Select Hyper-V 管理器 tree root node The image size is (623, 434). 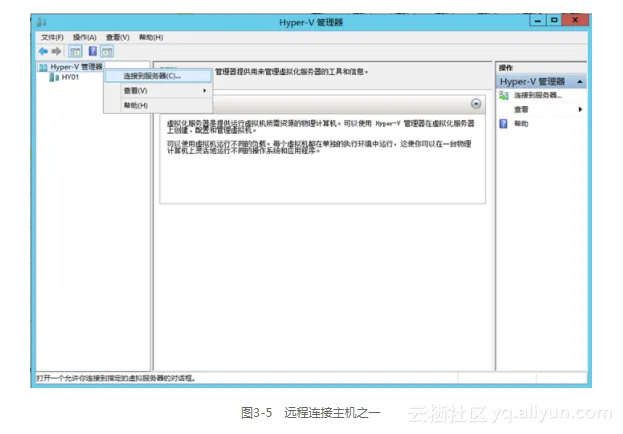coord(76,67)
